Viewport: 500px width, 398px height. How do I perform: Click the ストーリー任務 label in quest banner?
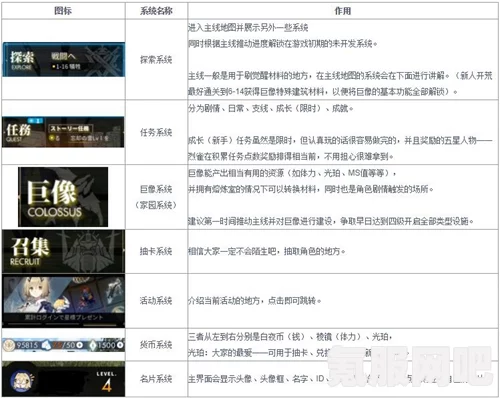click(x=71, y=128)
